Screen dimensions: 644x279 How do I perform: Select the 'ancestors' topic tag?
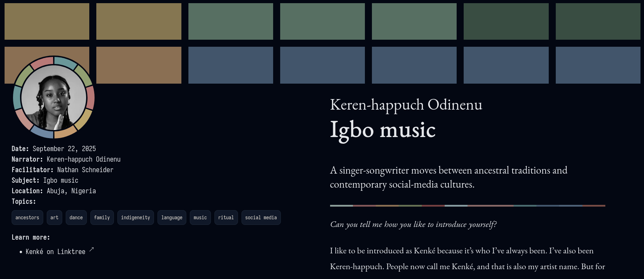27,218
